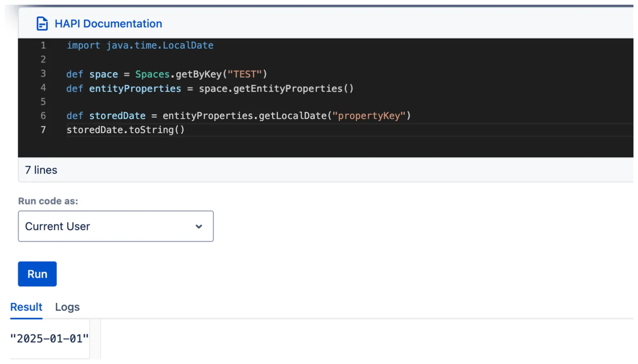Click empty line 5 in editor
This screenshot has height=364, width=638.
(x=347, y=102)
